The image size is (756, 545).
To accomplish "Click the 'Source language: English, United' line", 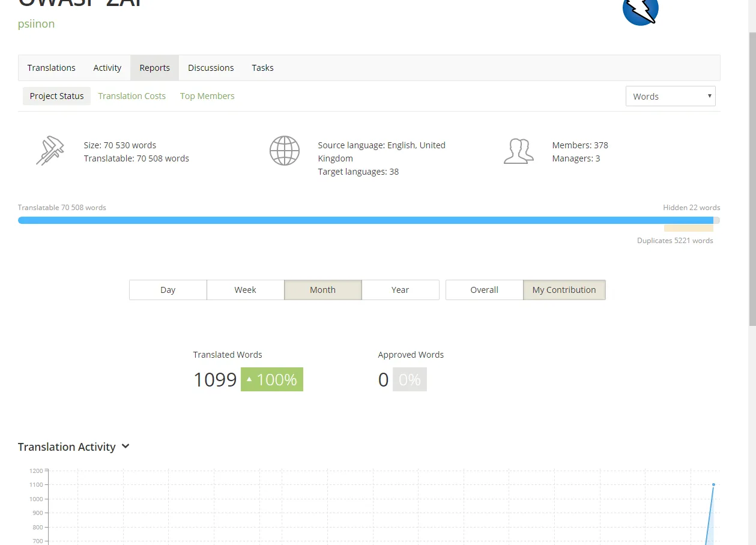I will point(382,145).
